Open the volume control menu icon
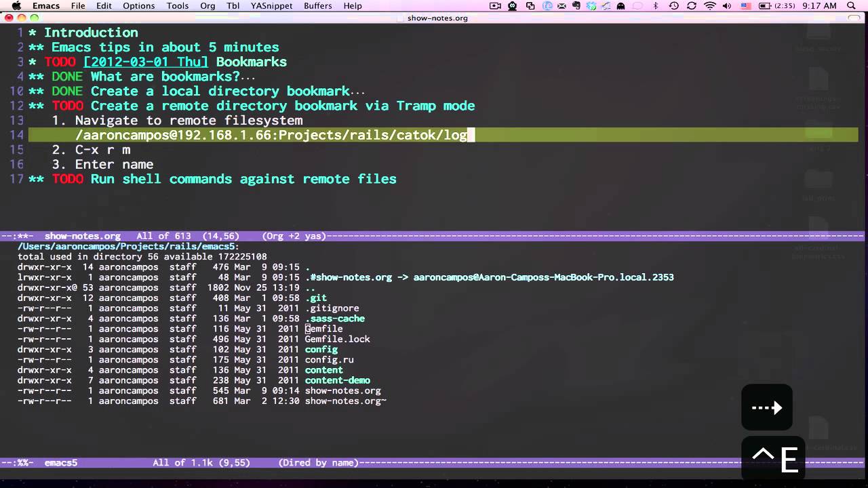 click(x=728, y=5)
